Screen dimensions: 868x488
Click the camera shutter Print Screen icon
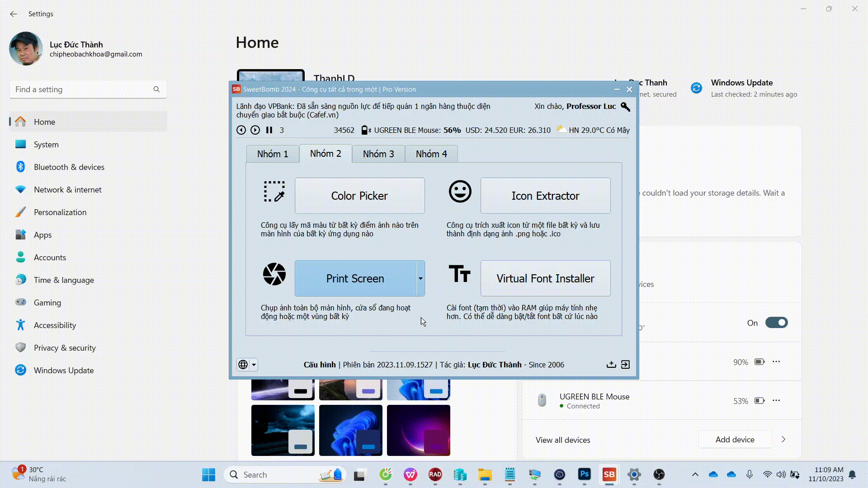tap(274, 274)
